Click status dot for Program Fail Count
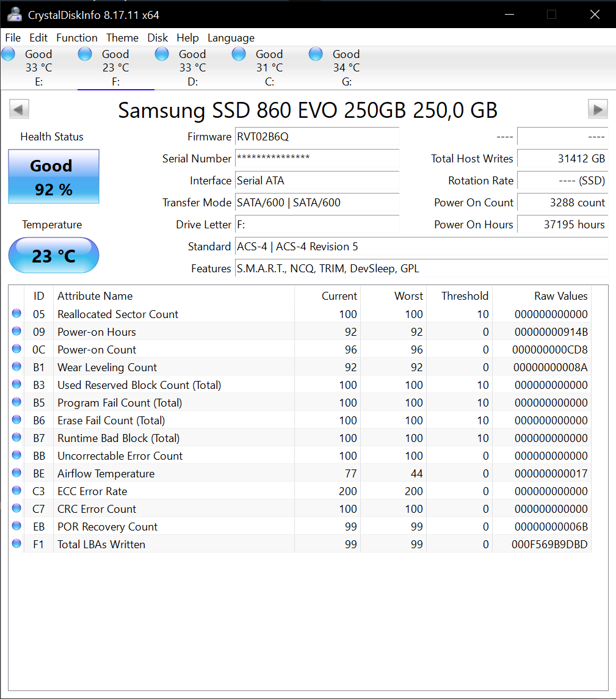This screenshot has height=699, width=616. click(x=16, y=402)
